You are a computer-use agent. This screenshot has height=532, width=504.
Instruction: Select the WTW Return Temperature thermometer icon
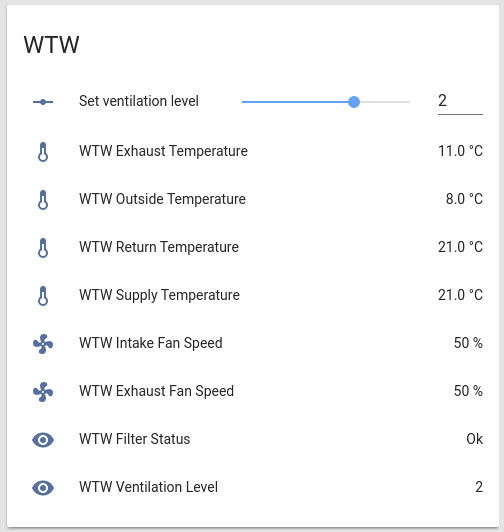pos(43,248)
